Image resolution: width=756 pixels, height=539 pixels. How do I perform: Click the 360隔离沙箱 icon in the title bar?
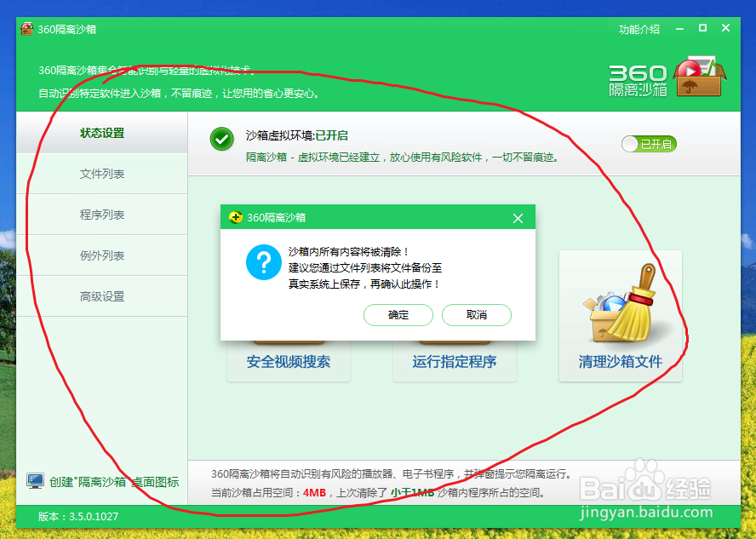point(26,28)
